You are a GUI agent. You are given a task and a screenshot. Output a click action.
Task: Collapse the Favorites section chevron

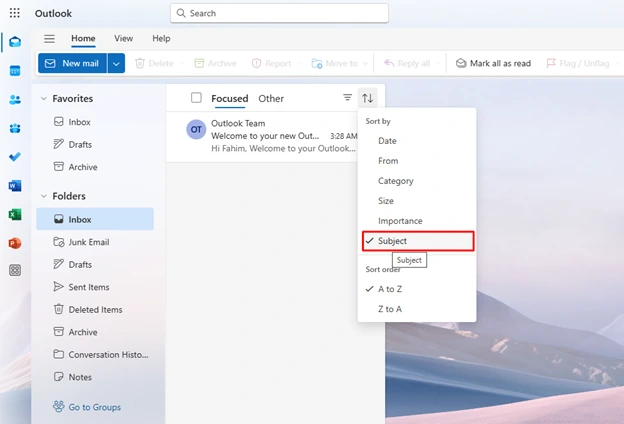[44, 98]
